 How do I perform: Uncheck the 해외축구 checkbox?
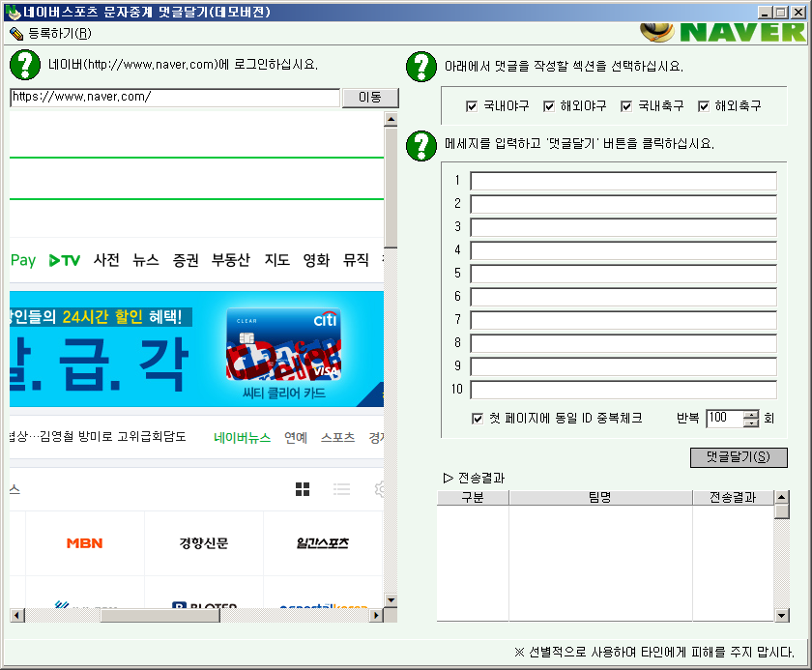[x=704, y=106]
